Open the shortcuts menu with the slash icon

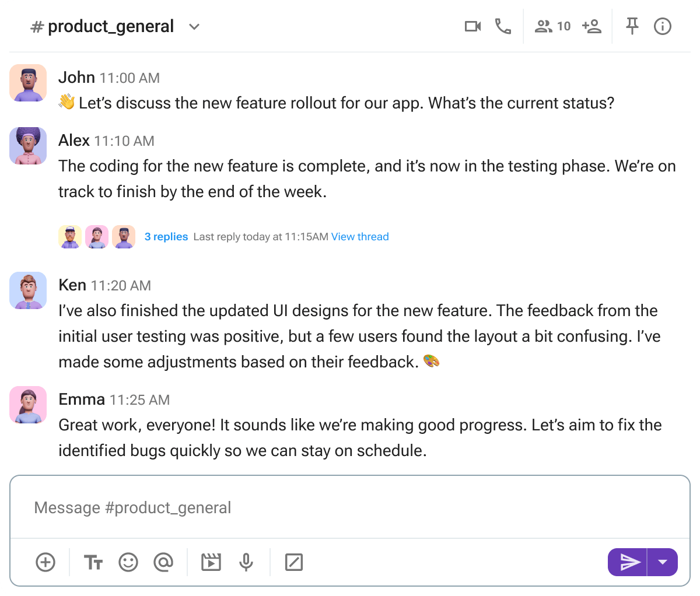click(x=293, y=562)
